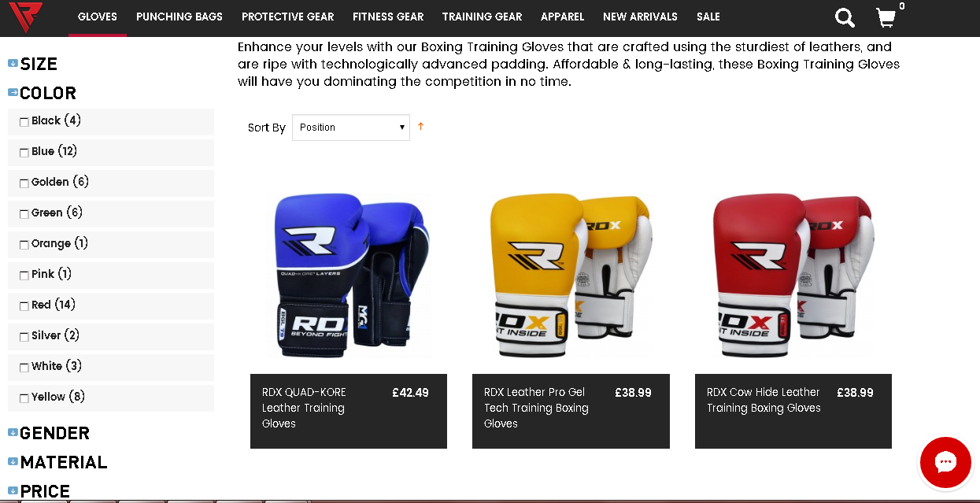Enable the Yellow color filter
The width and height of the screenshot is (980, 503).
coord(24,398)
